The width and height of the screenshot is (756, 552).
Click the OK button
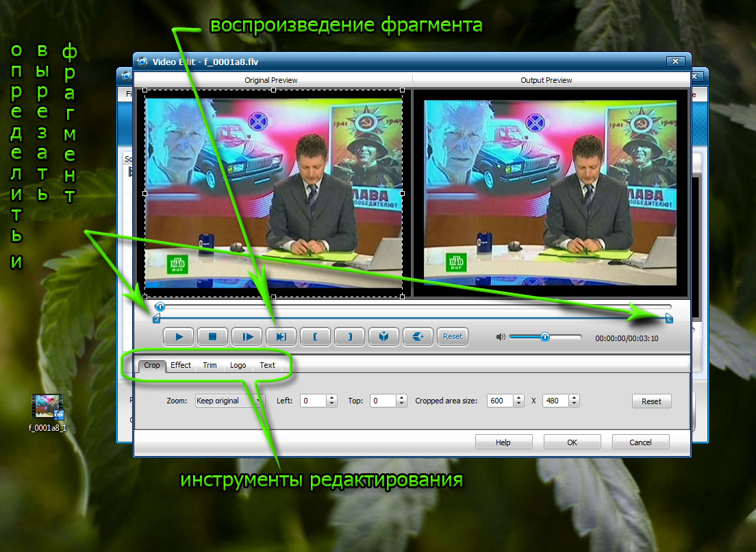[572, 442]
